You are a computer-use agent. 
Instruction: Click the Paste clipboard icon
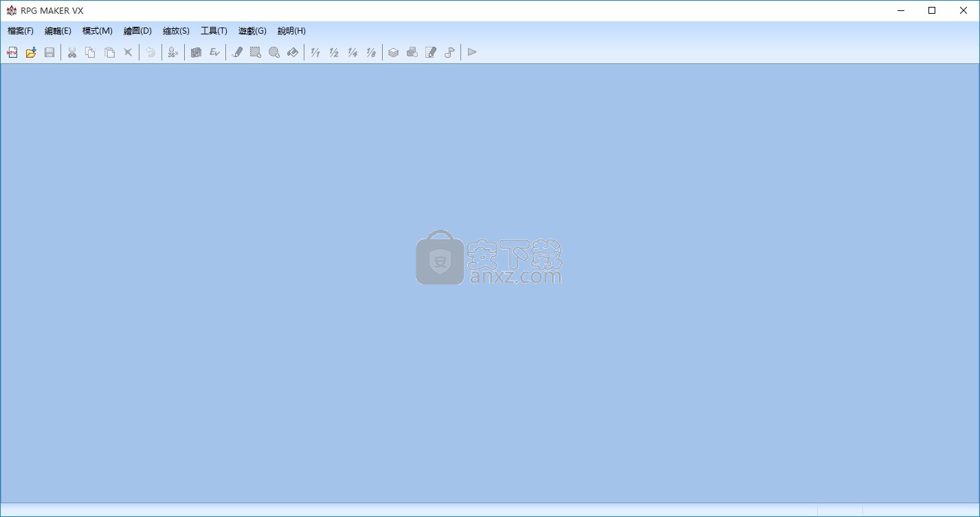109,52
